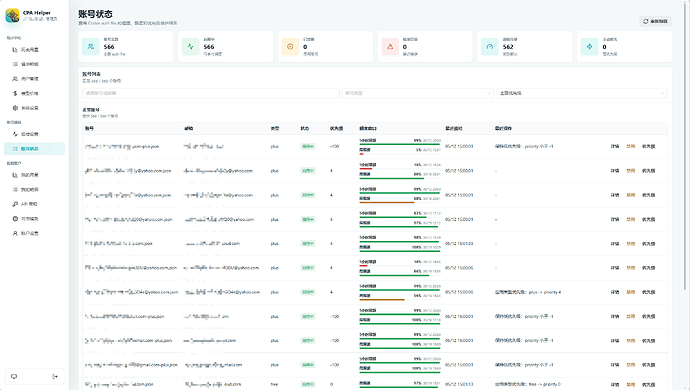The height and width of the screenshot is (390, 690).
Task: Click 优先级 in the @gmail.com-plus.json row
Action: 648,365
